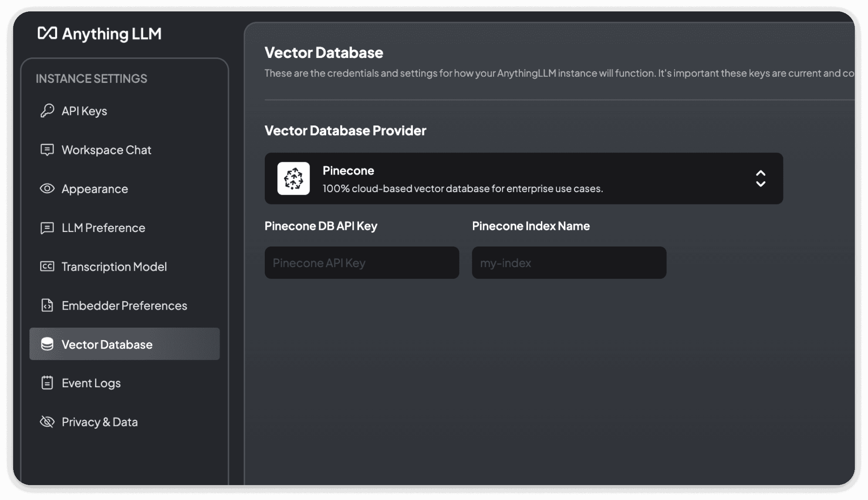Select the Pinecone vector database option
This screenshot has height=500, width=868.
click(x=524, y=178)
